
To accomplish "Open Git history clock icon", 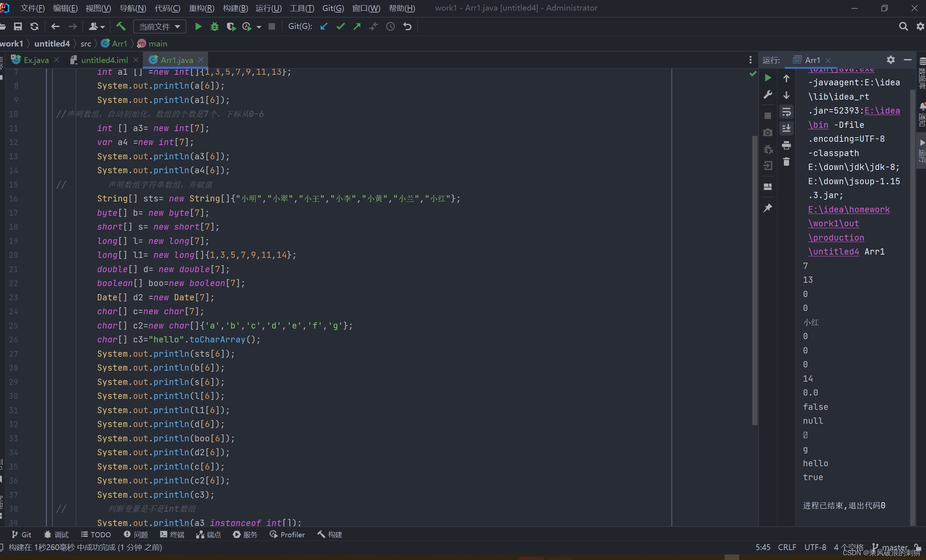I will point(390,26).
